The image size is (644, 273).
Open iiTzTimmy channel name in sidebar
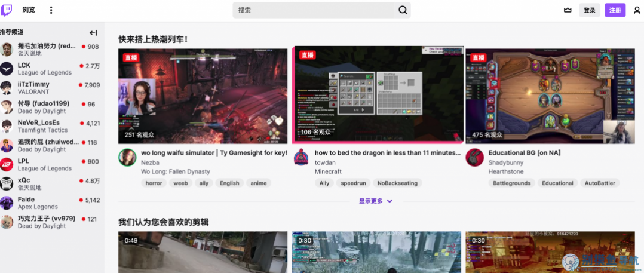click(33, 84)
